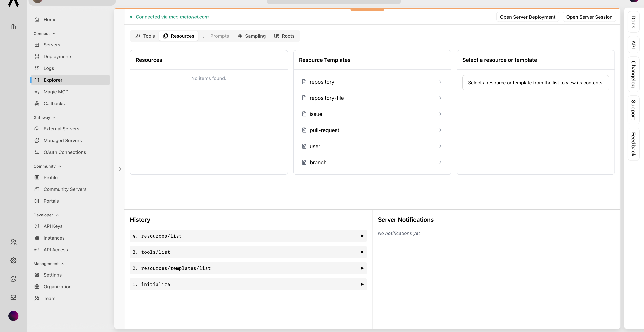Open Logs in the sidebar
Image resolution: width=644 pixels, height=332 pixels.
49,68
